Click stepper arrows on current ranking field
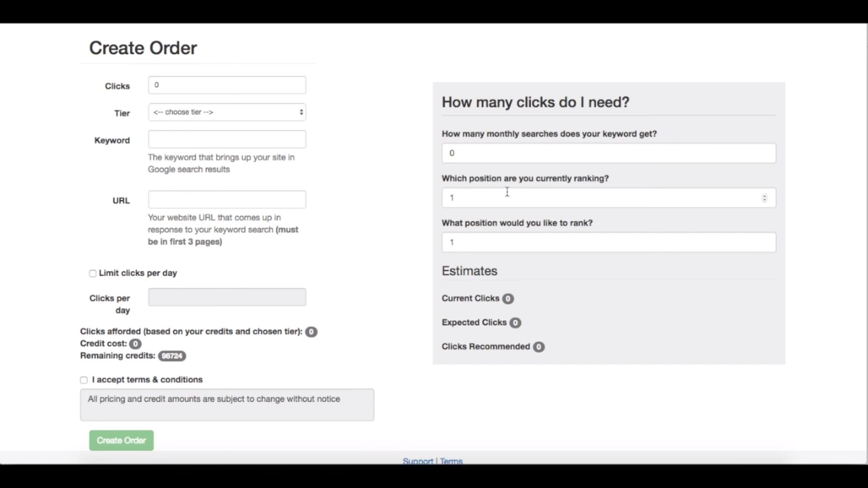This screenshot has width=868, height=488. coord(764,198)
